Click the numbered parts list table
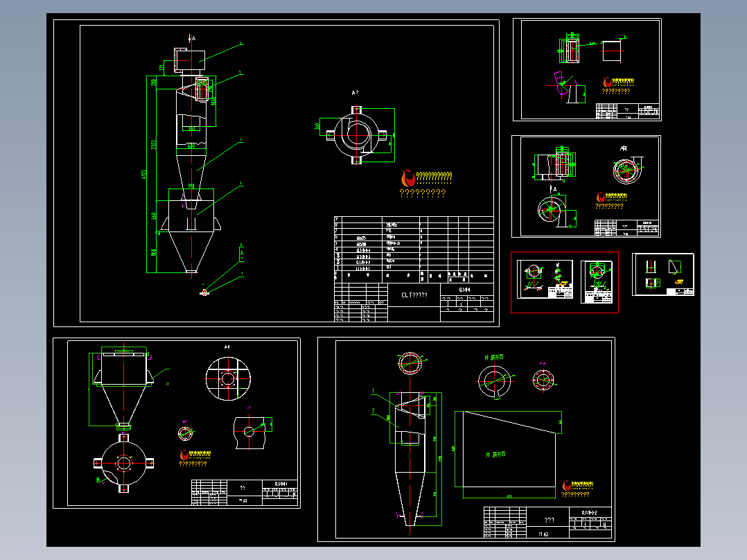 (x=414, y=250)
